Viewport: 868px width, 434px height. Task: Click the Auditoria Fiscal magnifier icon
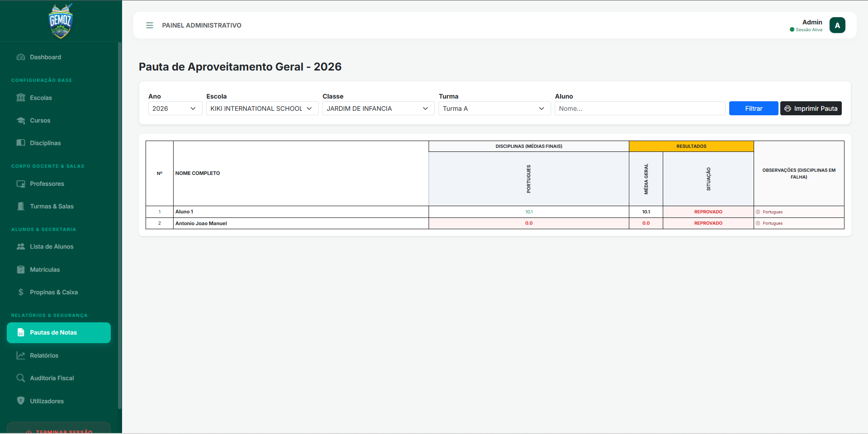click(21, 378)
